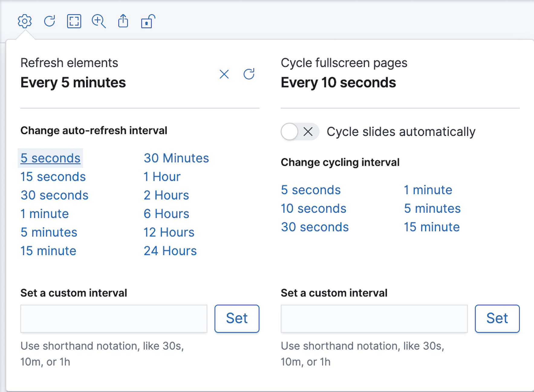Image resolution: width=534 pixels, height=392 pixels.
Task: Enable Cycle slides automatically
Action: tap(299, 132)
